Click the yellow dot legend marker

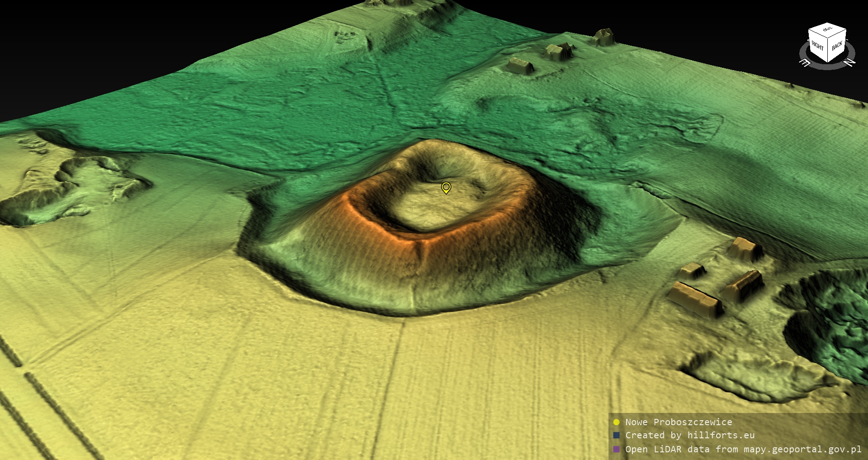pos(616,422)
